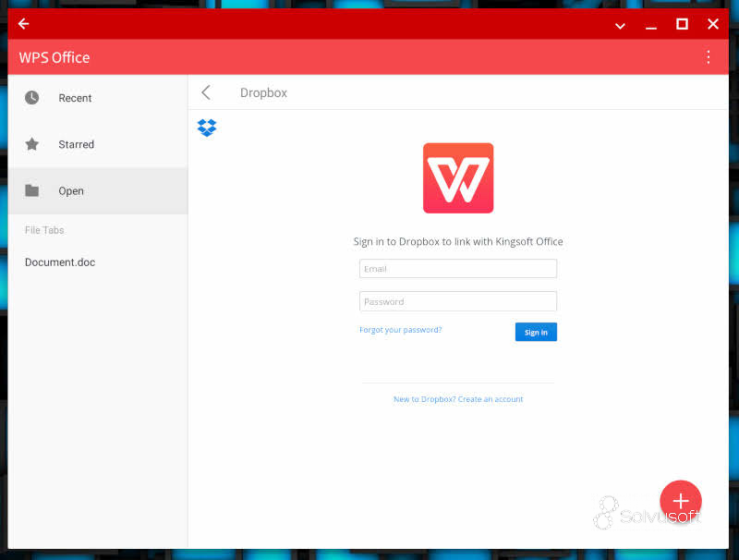Focus the Password input field

tap(458, 301)
